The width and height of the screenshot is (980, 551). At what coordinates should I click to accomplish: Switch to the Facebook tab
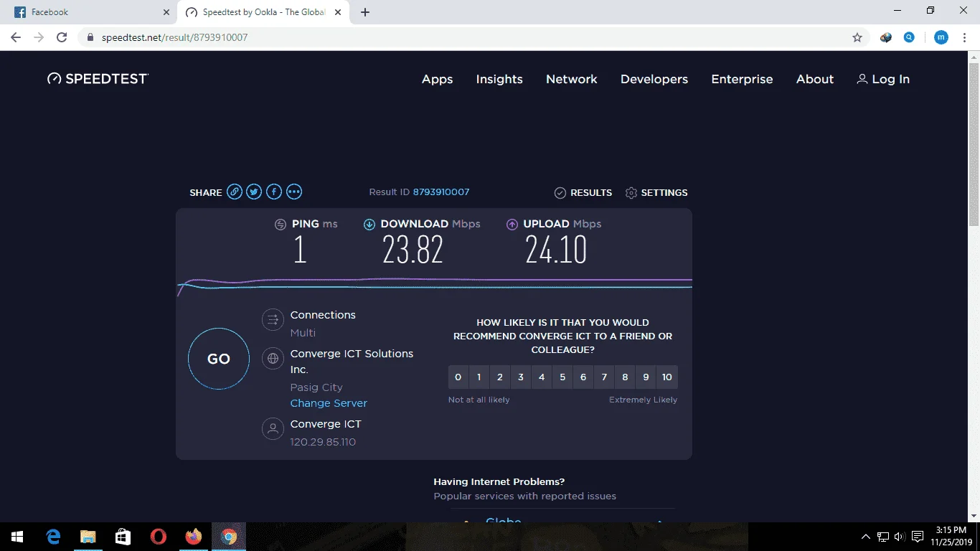pos(92,12)
